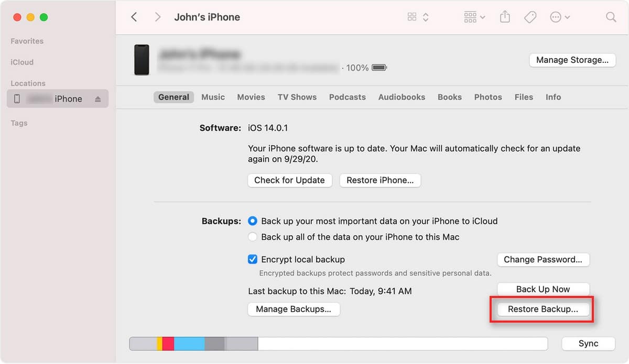The height and width of the screenshot is (364, 629).
Task: Click the Share icon in toolbar
Action: pyautogui.click(x=505, y=17)
